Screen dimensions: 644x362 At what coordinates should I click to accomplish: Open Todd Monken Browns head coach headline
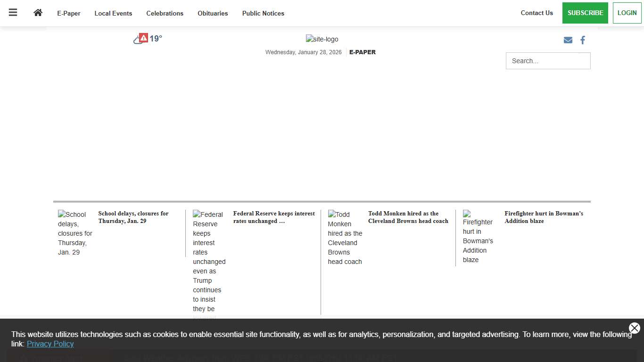408,217
